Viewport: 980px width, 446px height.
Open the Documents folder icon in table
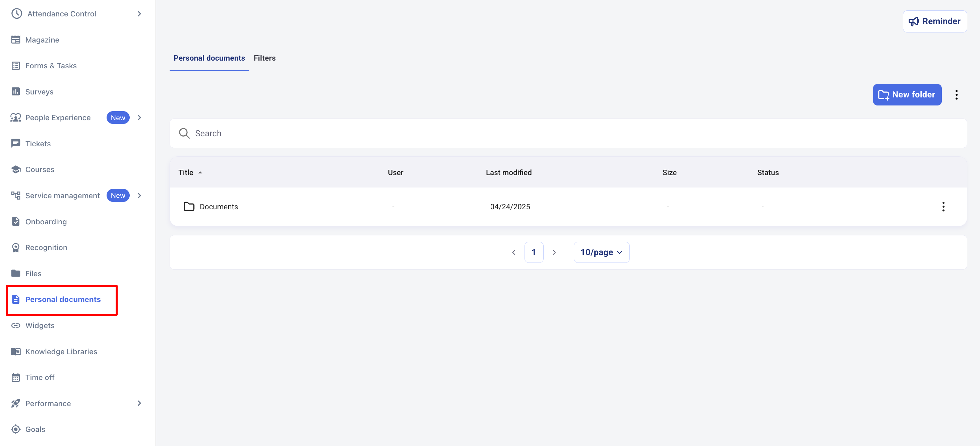coord(189,207)
